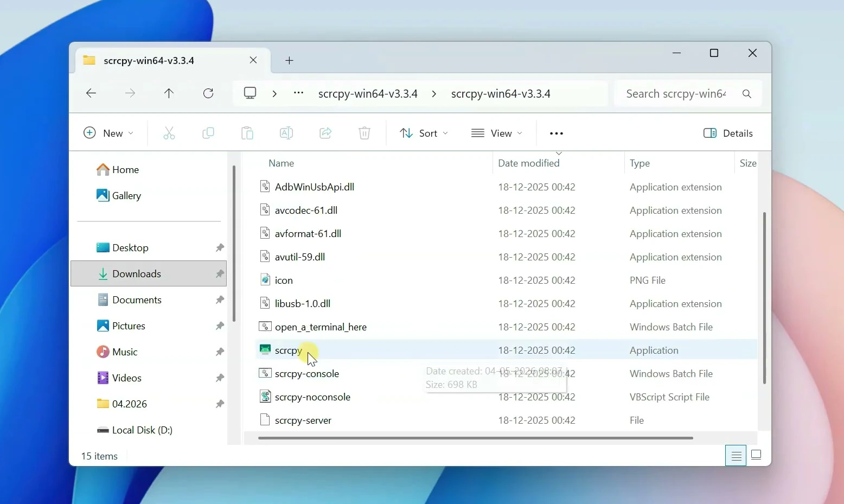
Task: Click the Paste clipboard icon
Action: pyautogui.click(x=247, y=133)
